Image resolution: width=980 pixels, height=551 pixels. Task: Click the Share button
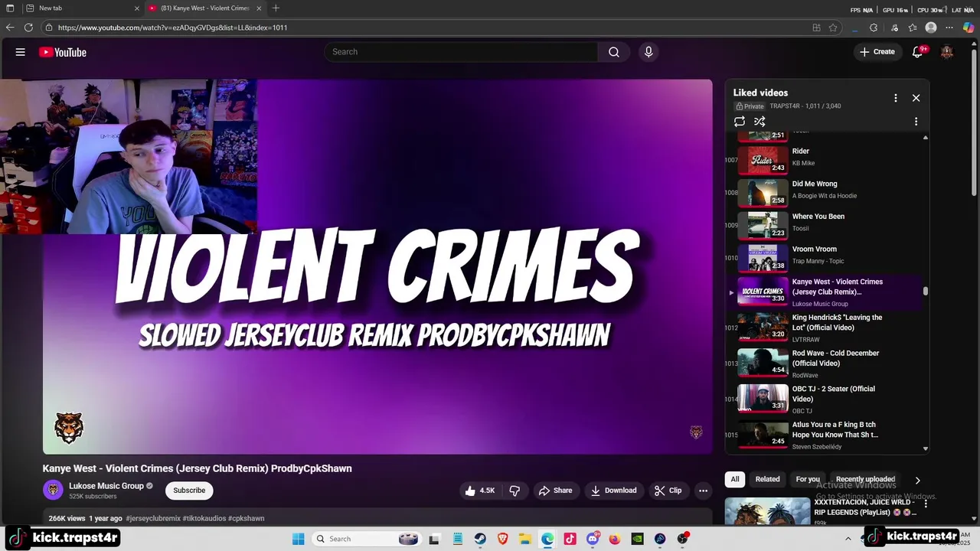[x=555, y=491]
